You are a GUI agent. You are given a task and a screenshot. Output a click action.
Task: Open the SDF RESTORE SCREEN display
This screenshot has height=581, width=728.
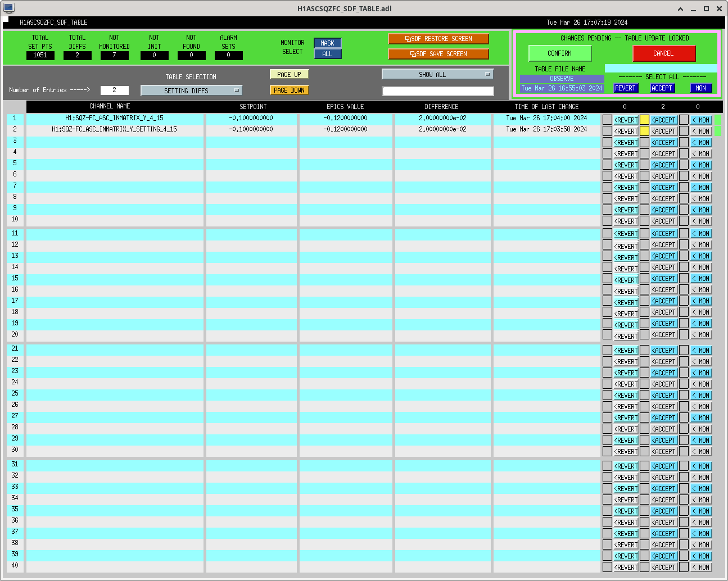[x=438, y=39]
